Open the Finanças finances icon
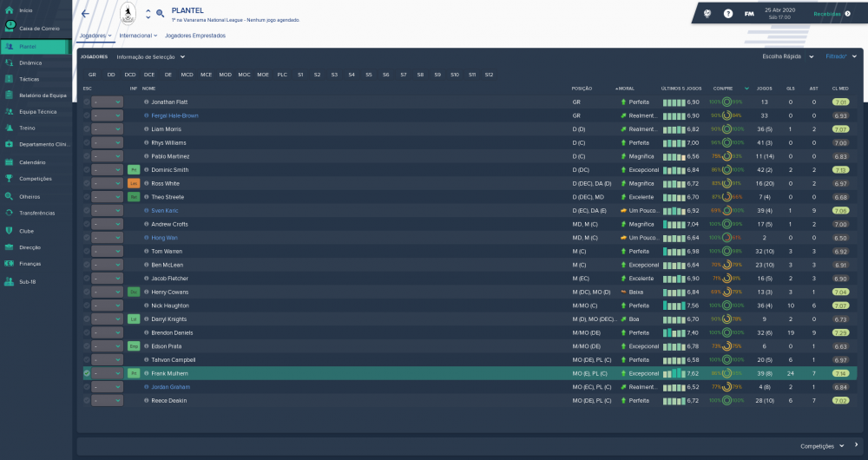 9,264
